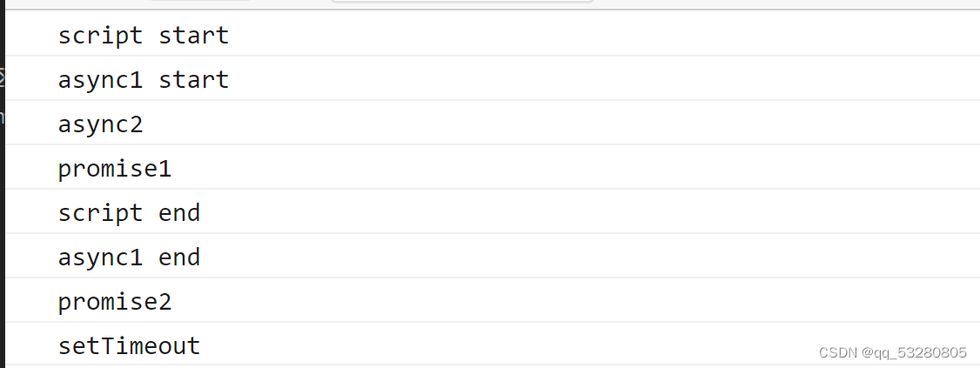Click the word 'script' in 'script end' row

(100, 213)
